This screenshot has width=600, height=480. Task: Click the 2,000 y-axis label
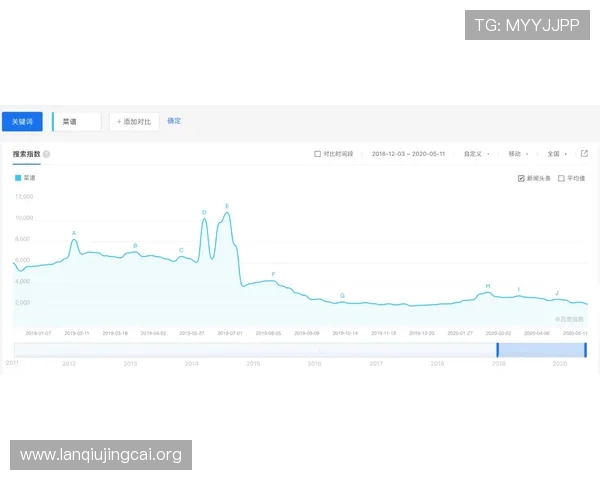pos(23,302)
